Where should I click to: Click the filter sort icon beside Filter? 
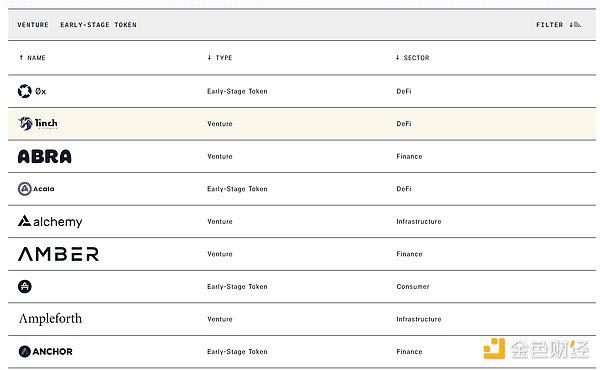click(x=575, y=25)
